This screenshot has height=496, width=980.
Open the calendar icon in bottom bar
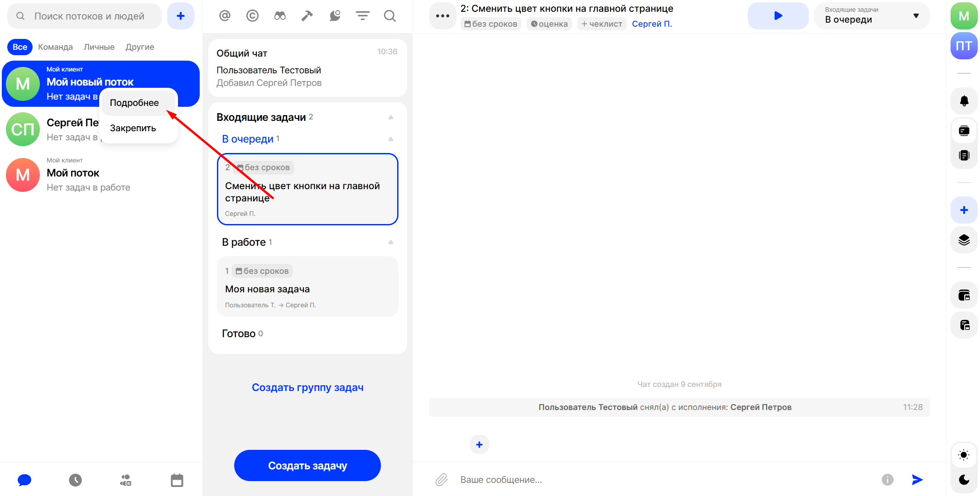177,480
